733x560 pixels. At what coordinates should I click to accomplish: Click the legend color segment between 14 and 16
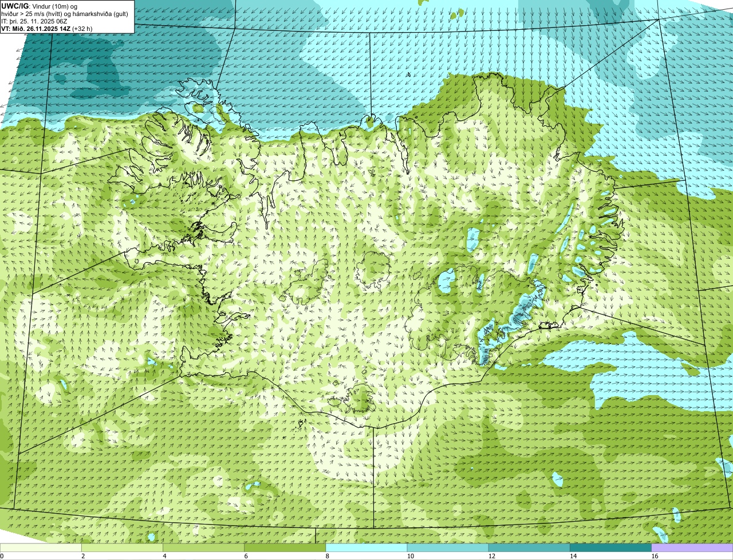tap(611, 547)
